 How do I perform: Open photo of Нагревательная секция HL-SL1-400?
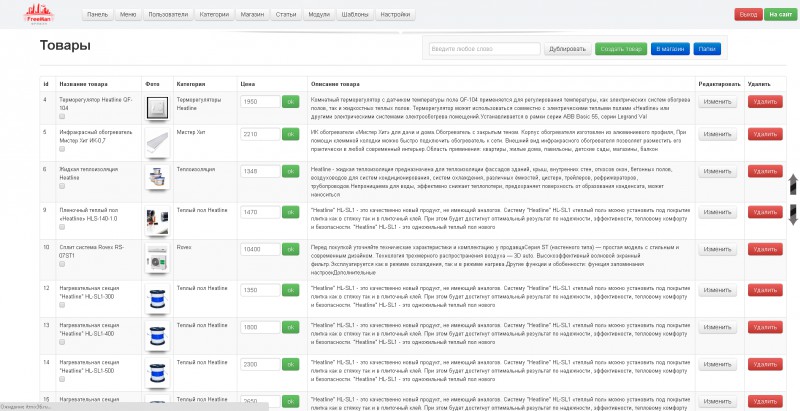(157, 336)
